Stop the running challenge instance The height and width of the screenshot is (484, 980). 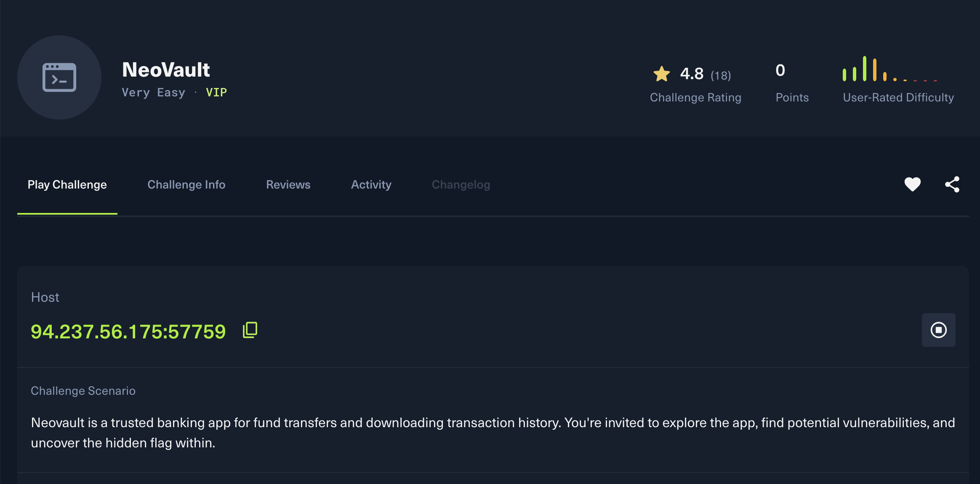pos(938,330)
